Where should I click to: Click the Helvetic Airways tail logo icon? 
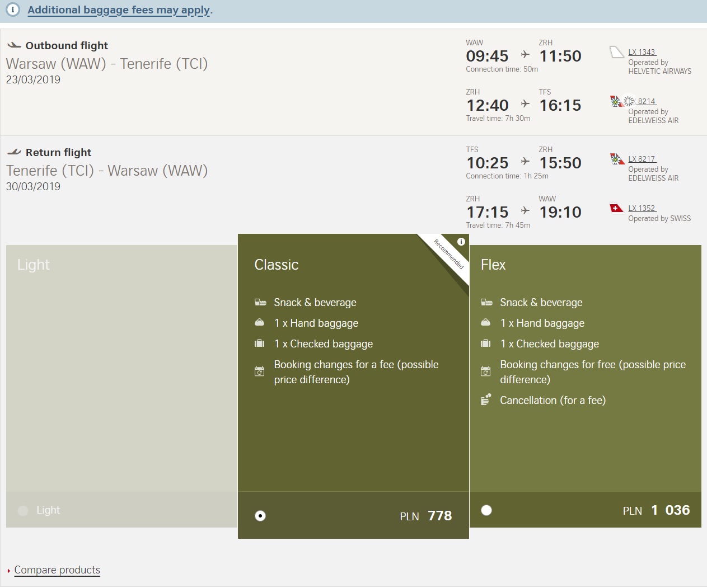coord(617,53)
